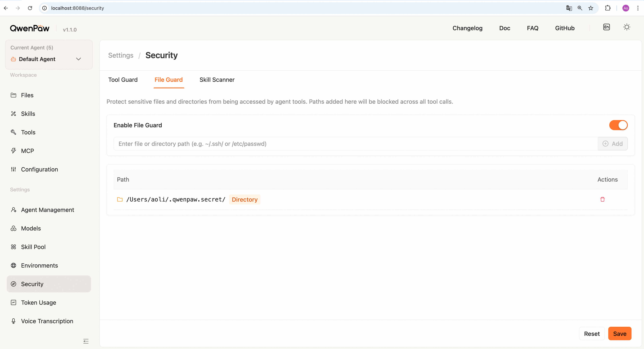Viewport: 644px width, 349px height.
Task: Collapse the sidebar using the bottom icon
Action: point(86,341)
